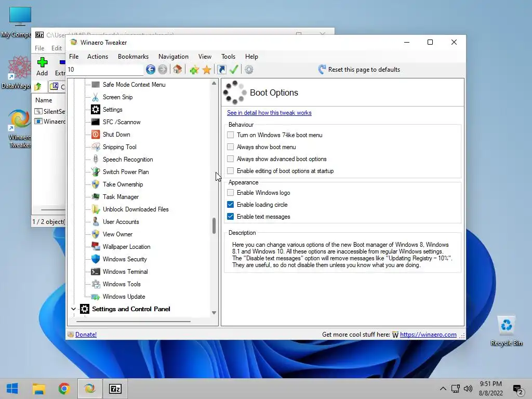
Task: Click the User Accounts person icon
Action: (96, 222)
